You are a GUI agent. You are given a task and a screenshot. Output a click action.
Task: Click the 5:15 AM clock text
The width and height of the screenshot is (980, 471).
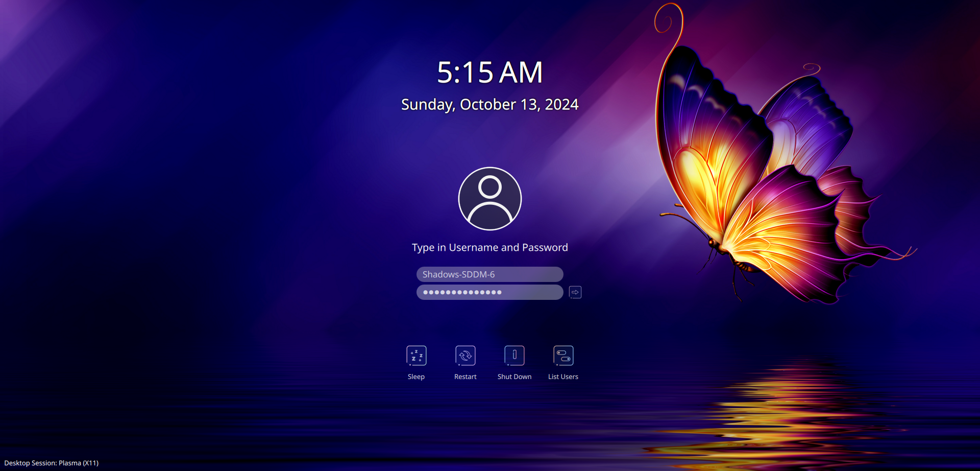(490, 72)
